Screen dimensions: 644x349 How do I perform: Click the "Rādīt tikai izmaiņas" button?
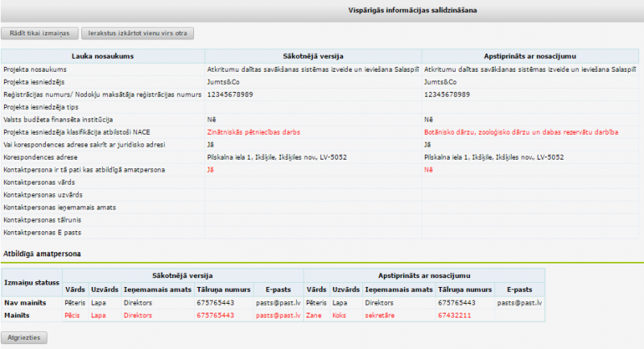coord(41,34)
